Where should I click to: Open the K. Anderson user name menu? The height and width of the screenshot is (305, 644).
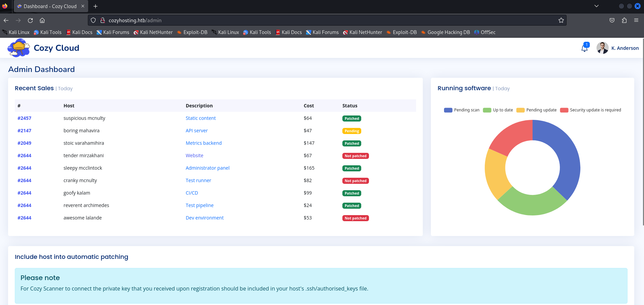pyautogui.click(x=625, y=48)
